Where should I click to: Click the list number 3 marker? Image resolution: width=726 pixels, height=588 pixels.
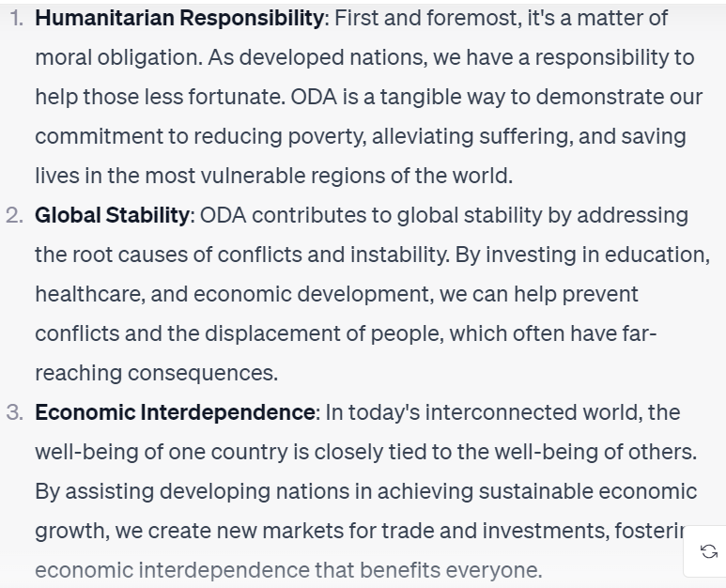pyautogui.click(x=15, y=412)
